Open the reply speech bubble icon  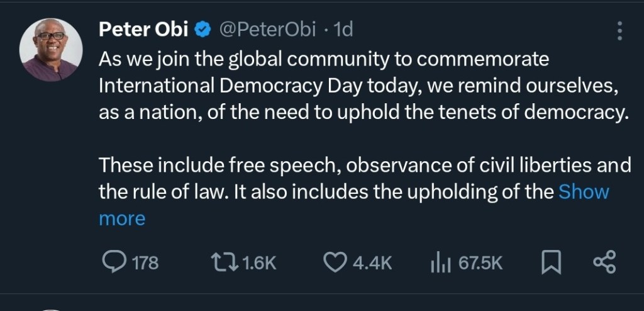[x=114, y=262]
